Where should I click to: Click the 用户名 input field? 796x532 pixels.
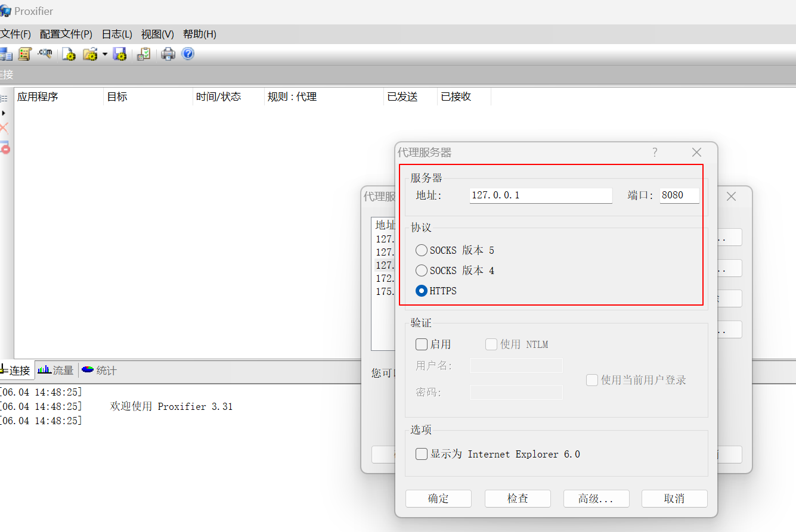(516, 365)
